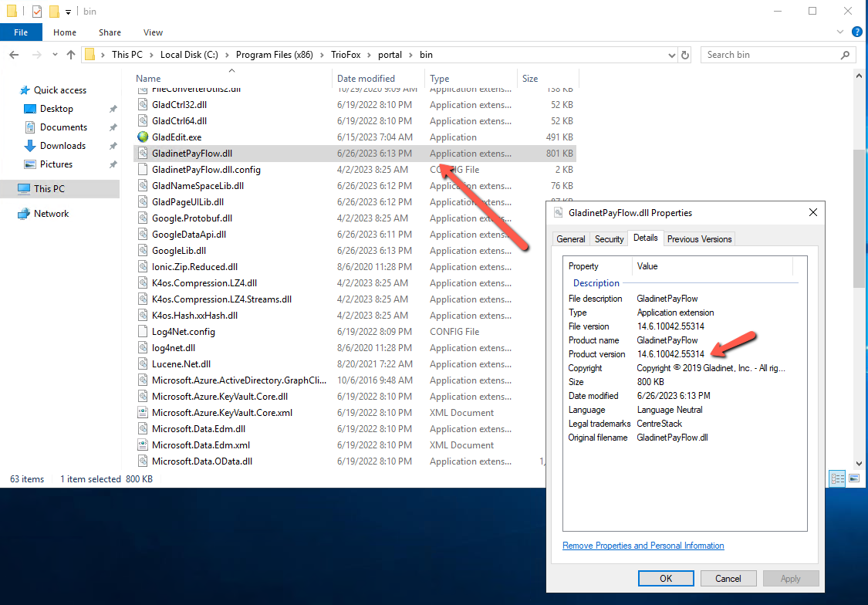The height and width of the screenshot is (605, 868).
Task: Open Downloads in Quick access
Action: 62,146
